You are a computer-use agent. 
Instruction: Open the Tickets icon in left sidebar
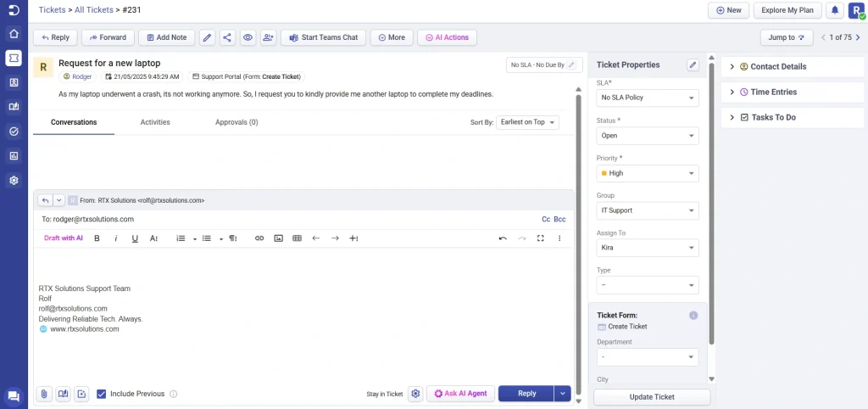tap(14, 59)
